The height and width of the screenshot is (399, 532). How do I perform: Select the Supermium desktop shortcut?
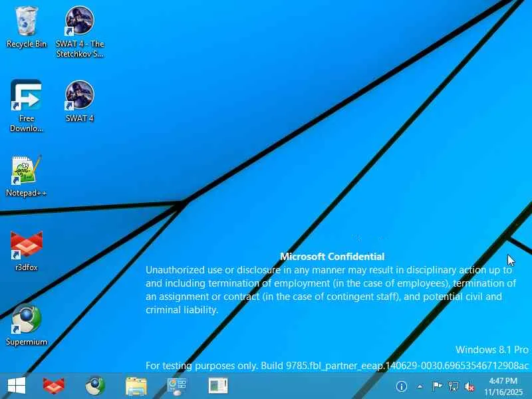pyautogui.click(x=27, y=325)
